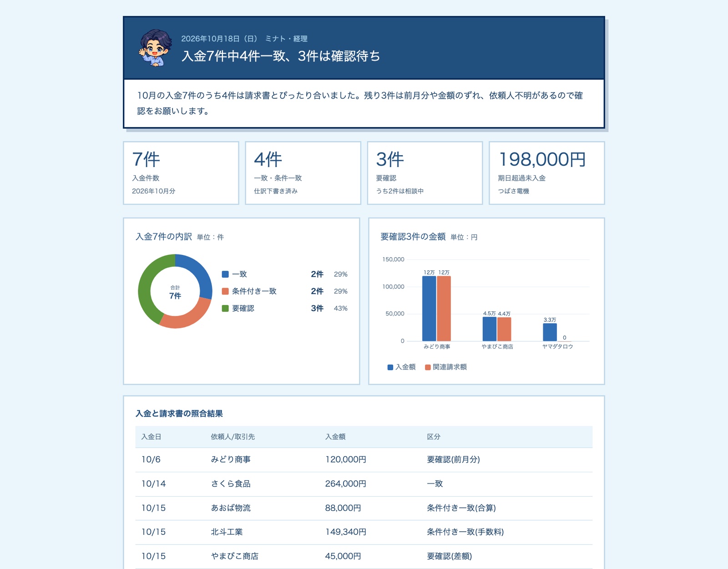Open the 一致・条件一致 4件 summary card
This screenshot has width=728, height=569.
303,173
